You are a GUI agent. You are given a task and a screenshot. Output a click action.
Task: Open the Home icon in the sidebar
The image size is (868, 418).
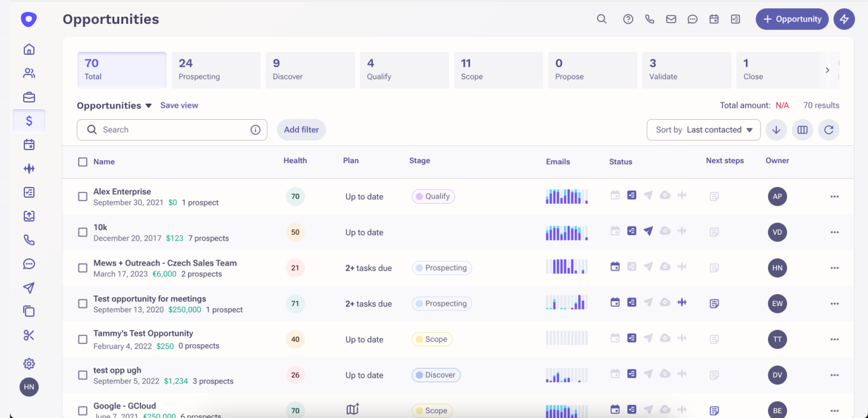point(29,49)
